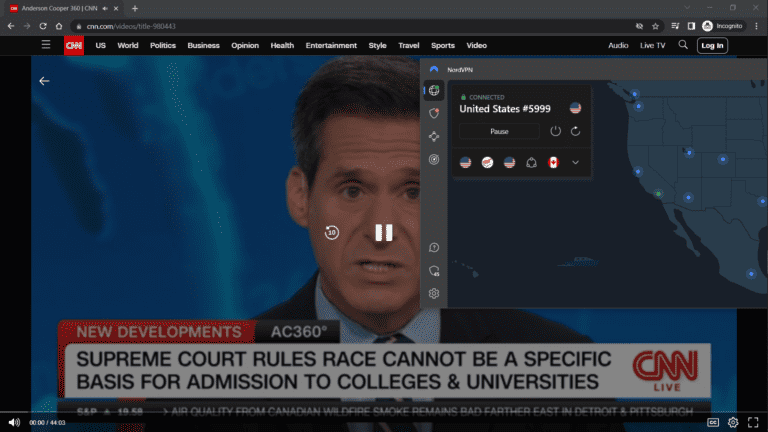
Task: Open the Entertainment section
Action: [331, 46]
